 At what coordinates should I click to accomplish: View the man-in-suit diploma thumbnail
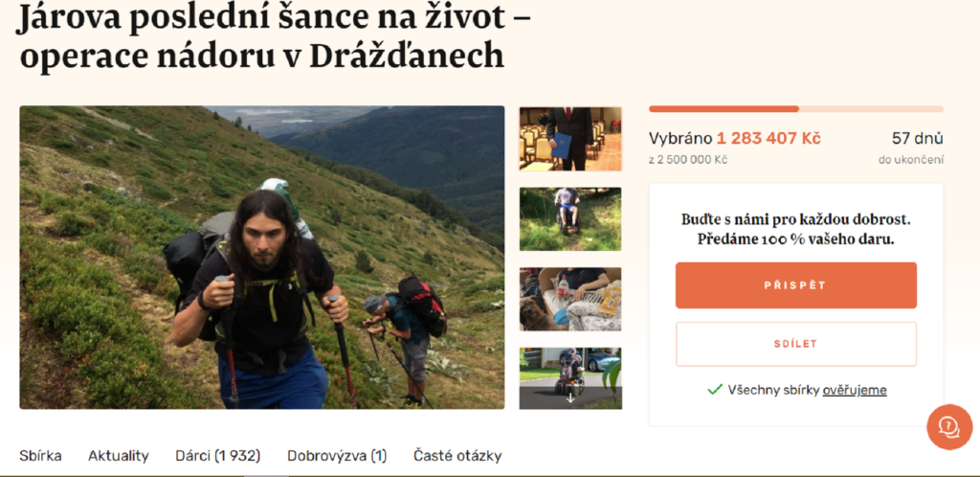tap(570, 139)
